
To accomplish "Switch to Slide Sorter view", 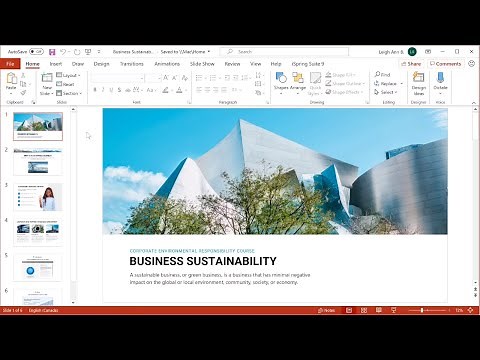I will click(364, 310).
